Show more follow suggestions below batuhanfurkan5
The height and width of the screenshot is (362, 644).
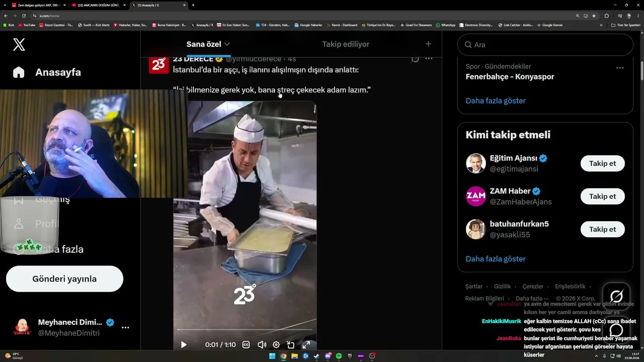496,259
